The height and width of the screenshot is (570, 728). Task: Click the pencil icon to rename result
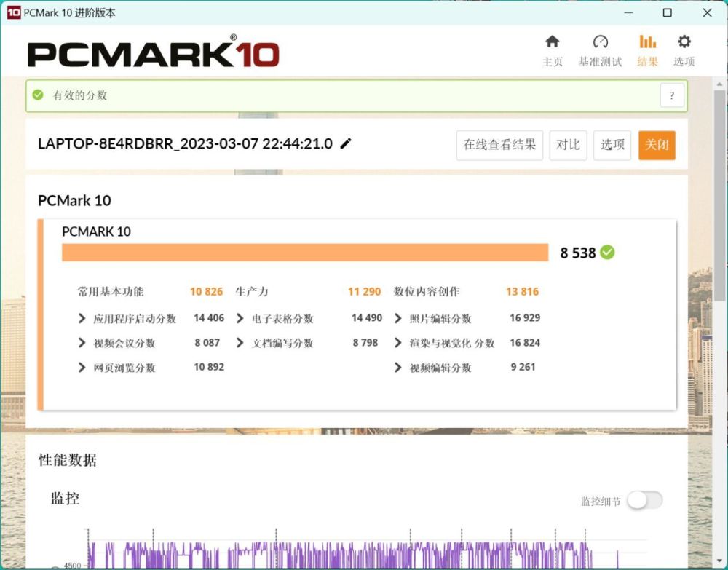[x=346, y=143]
